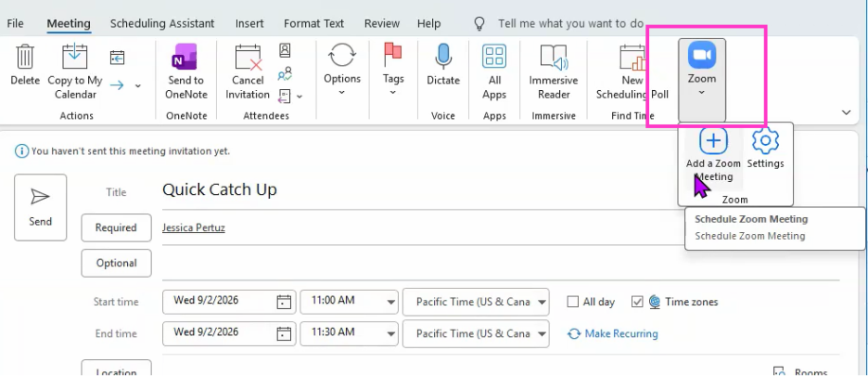Open the Format Text tab

[x=313, y=24]
